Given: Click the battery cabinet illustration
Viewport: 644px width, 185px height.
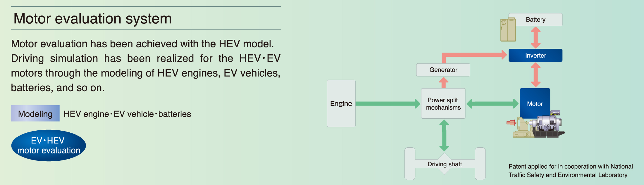Looking at the screenshot, I should (x=508, y=30).
